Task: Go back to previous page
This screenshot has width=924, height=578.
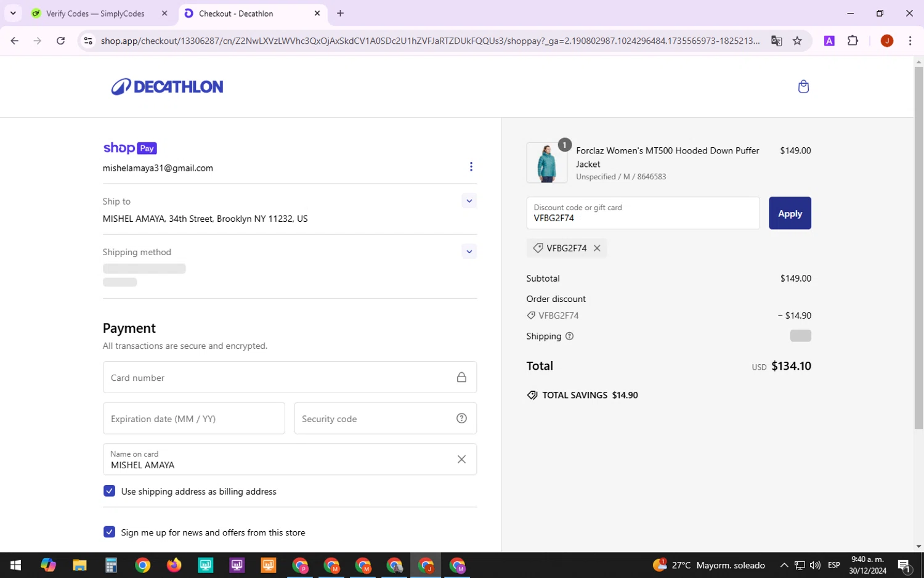Action: (x=14, y=41)
